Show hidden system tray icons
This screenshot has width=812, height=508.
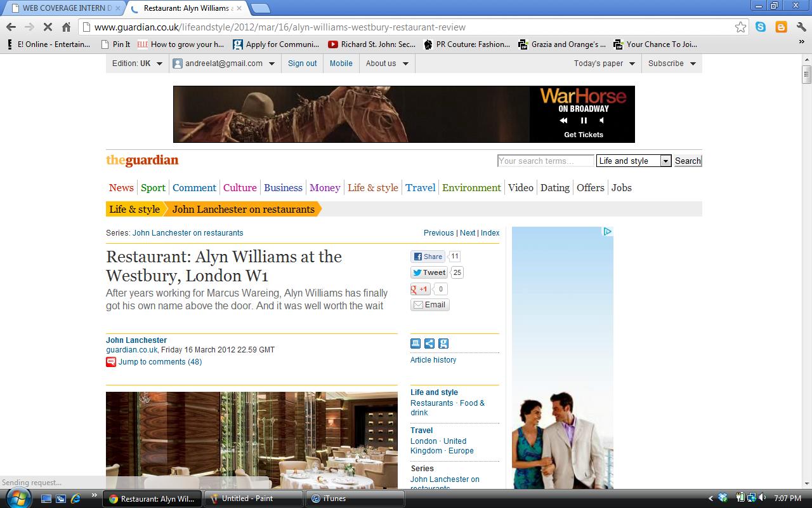point(710,498)
